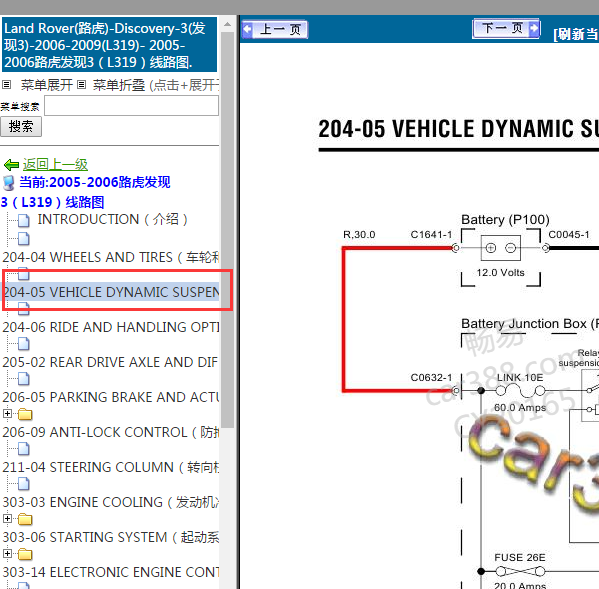Click the folder icon above 206-09 ANTI-LOCK

tap(25, 414)
